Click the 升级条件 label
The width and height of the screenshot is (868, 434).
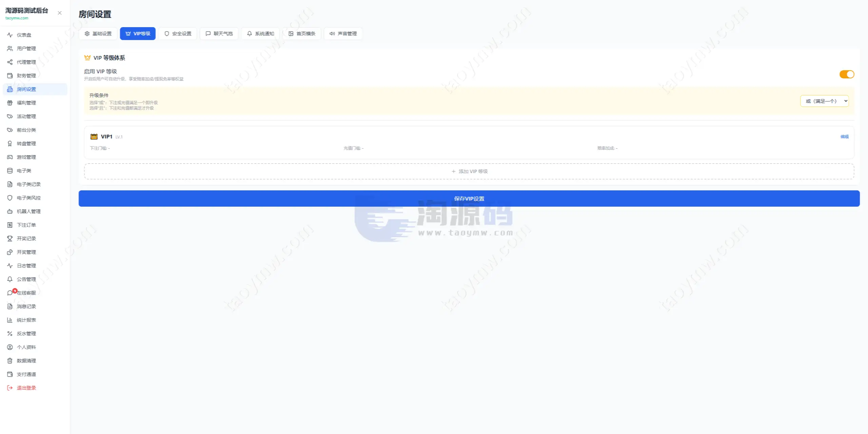(99, 95)
